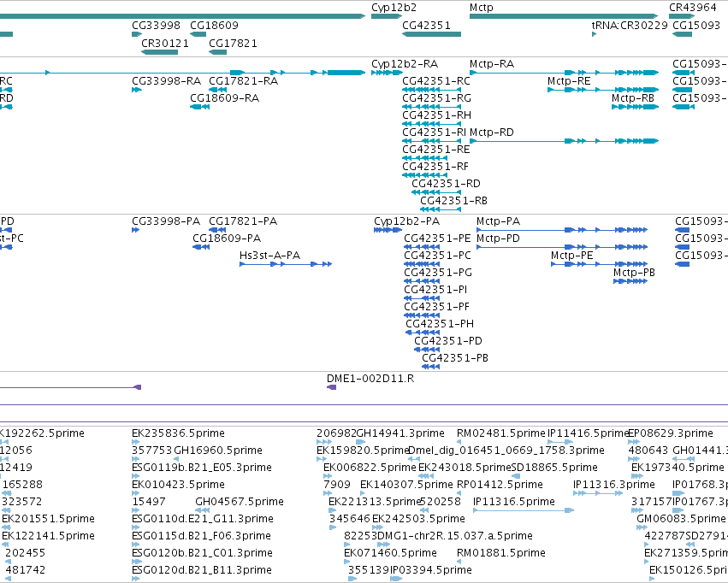
Task: Select the CG17821-PA protein label
Action: point(243,221)
